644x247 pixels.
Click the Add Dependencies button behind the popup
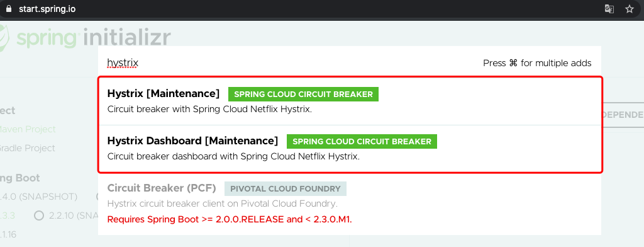point(623,115)
